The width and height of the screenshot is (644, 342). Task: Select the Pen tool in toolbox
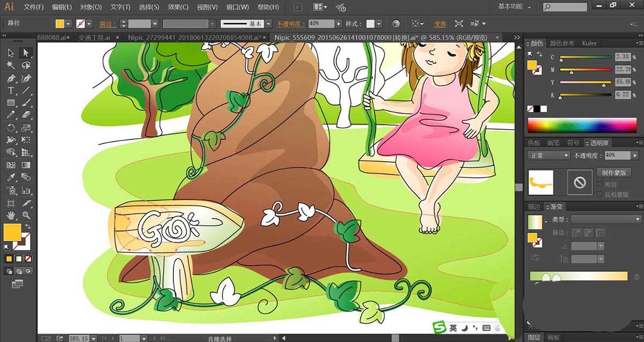click(11, 79)
